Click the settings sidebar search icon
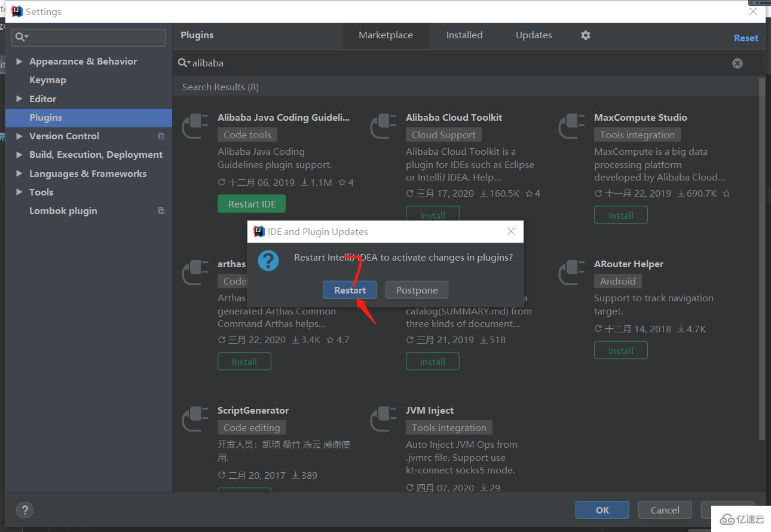The image size is (771, 532). tap(22, 37)
